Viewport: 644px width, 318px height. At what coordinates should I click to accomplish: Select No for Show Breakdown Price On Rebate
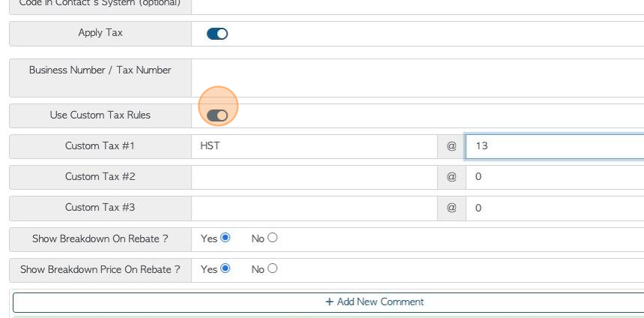(273, 268)
